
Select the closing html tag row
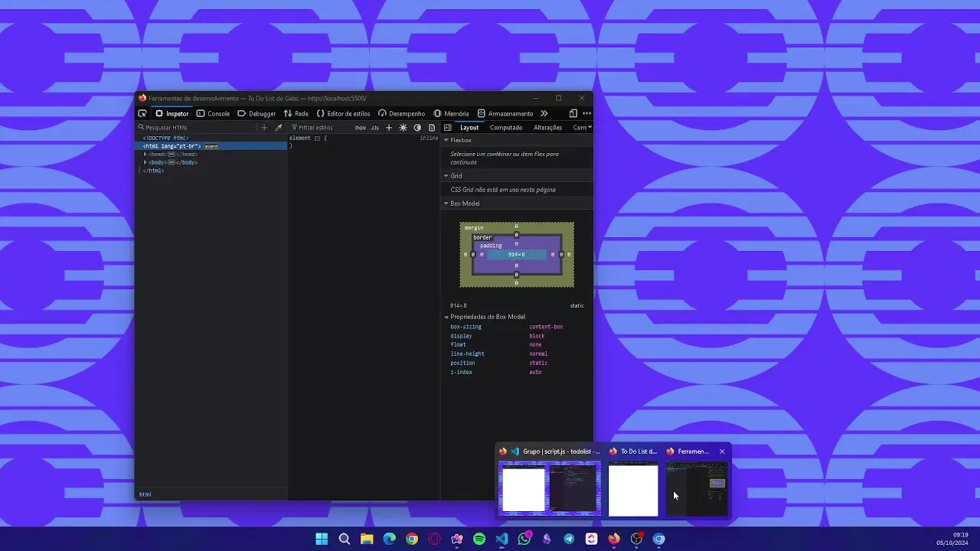[153, 171]
